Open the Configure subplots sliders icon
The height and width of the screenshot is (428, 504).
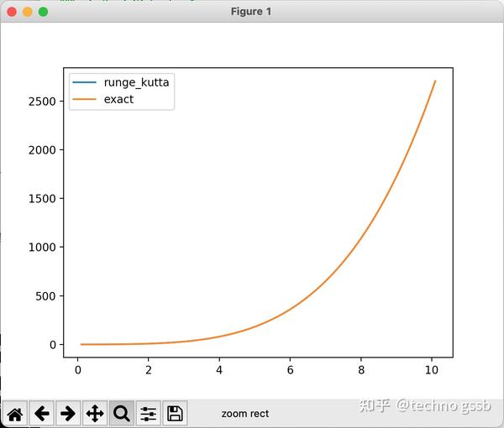tap(148, 413)
